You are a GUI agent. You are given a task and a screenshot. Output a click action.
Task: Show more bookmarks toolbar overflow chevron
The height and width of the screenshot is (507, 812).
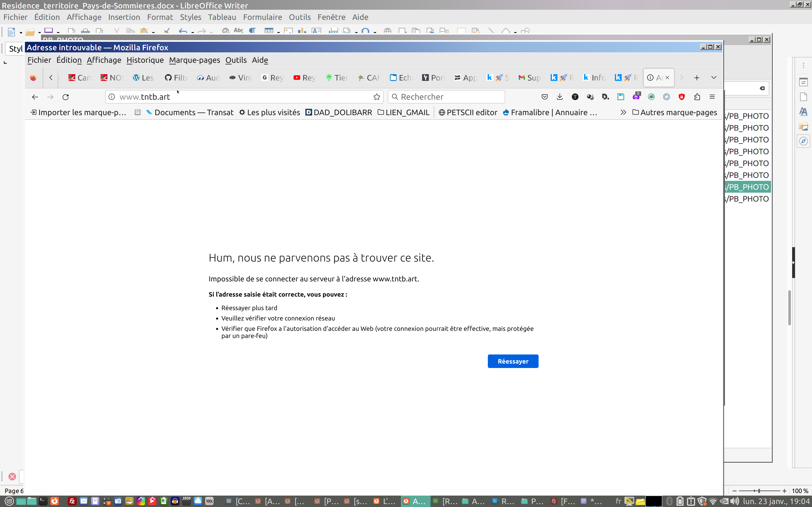click(623, 112)
